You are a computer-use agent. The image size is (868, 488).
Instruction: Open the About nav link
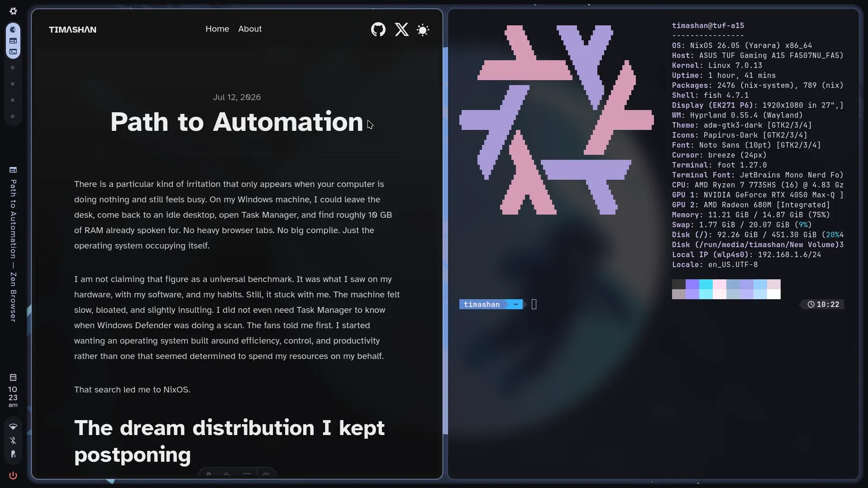coord(250,29)
